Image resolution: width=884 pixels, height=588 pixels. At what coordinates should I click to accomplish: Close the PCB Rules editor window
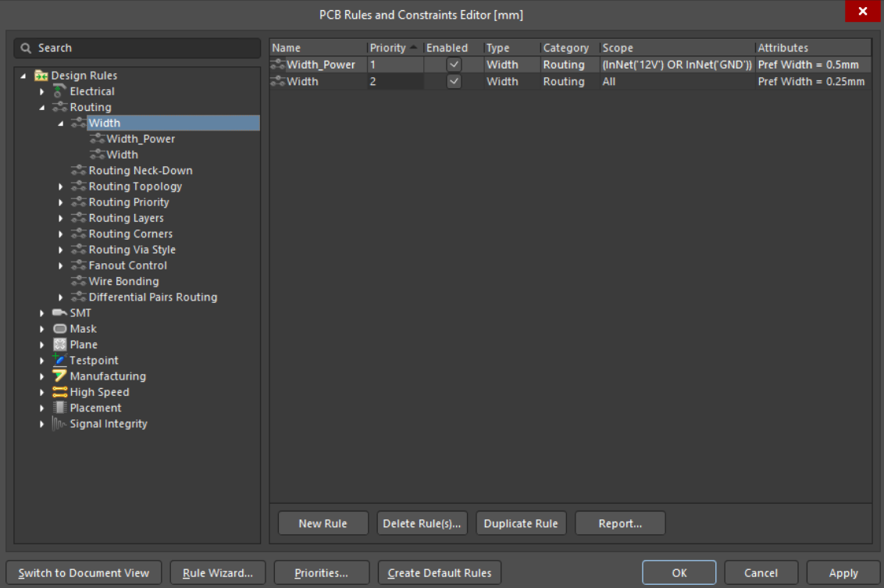pos(862,12)
